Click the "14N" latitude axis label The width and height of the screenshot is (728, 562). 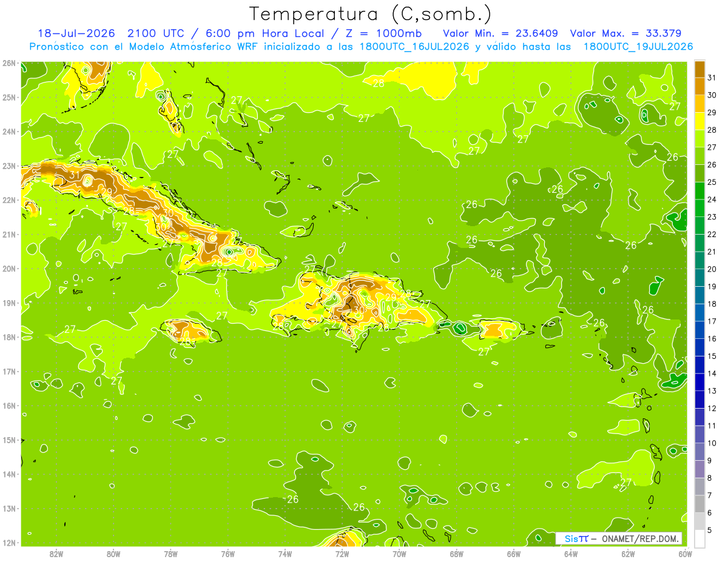(x=9, y=474)
